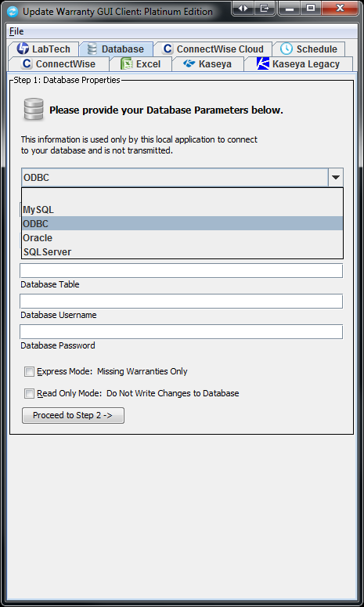
Task: Choose SQL Server in the dropdown list
Action: click(x=182, y=251)
